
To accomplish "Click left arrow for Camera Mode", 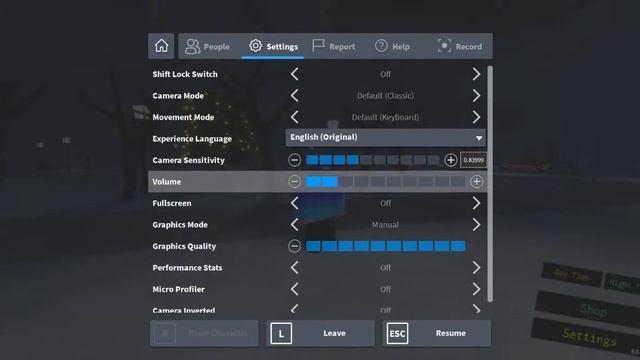I will [295, 96].
